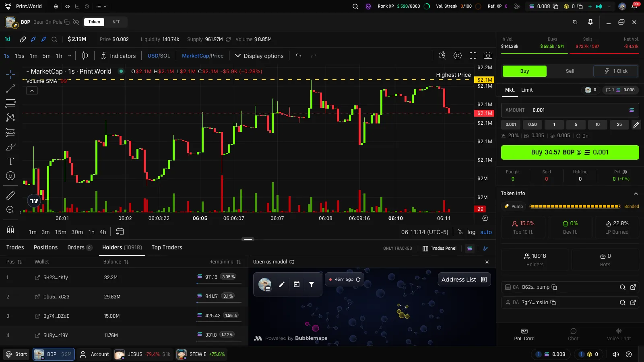Select the 0.50 preset amount
This screenshot has width=644, height=362.
[533, 125]
